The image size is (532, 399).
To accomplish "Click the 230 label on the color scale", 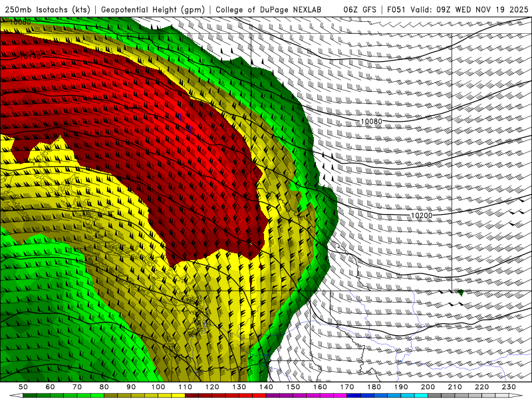I will pyautogui.click(x=509, y=387).
